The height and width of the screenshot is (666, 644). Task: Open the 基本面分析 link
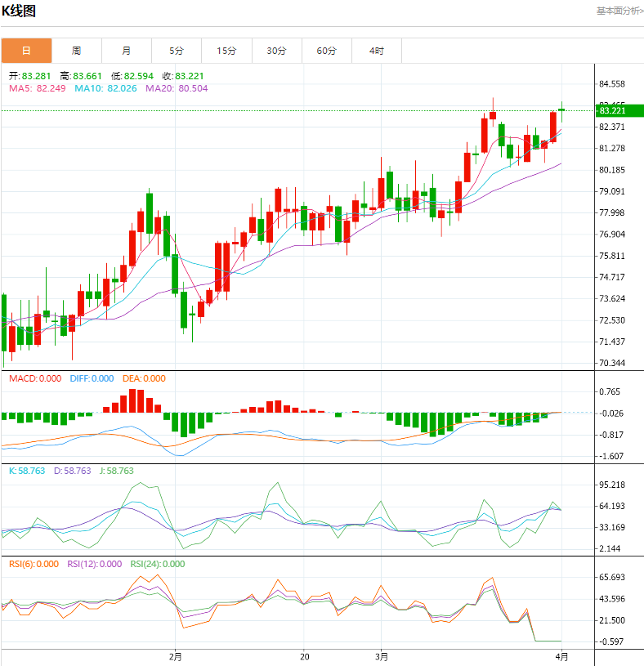coord(619,11)
